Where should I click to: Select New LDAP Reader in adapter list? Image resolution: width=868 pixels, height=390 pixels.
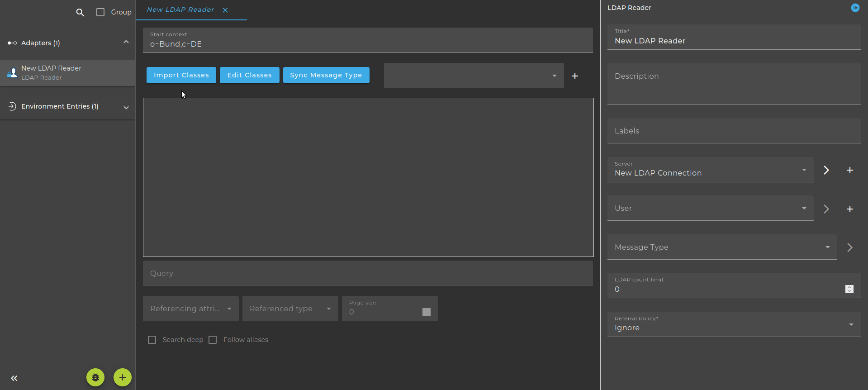(68, 72)
